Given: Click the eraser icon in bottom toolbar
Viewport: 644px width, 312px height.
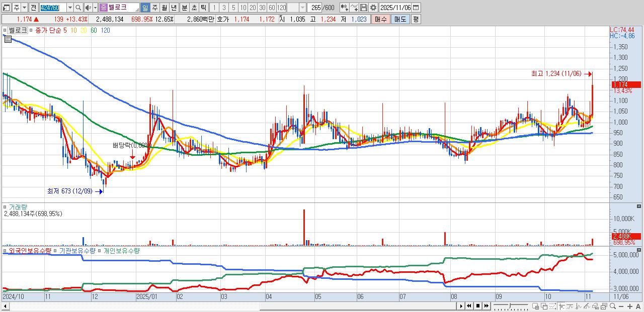Looking at the screenshot, I should [596, 306].
